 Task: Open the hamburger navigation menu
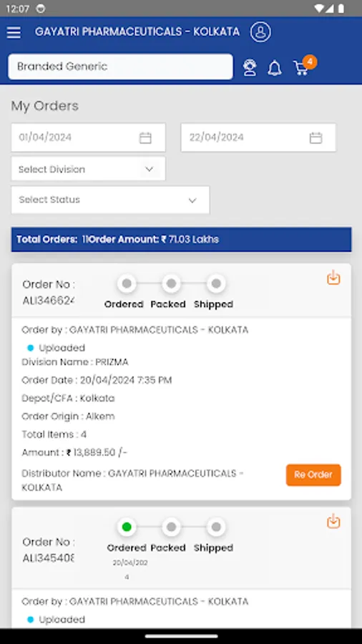[x=14, y=32]
